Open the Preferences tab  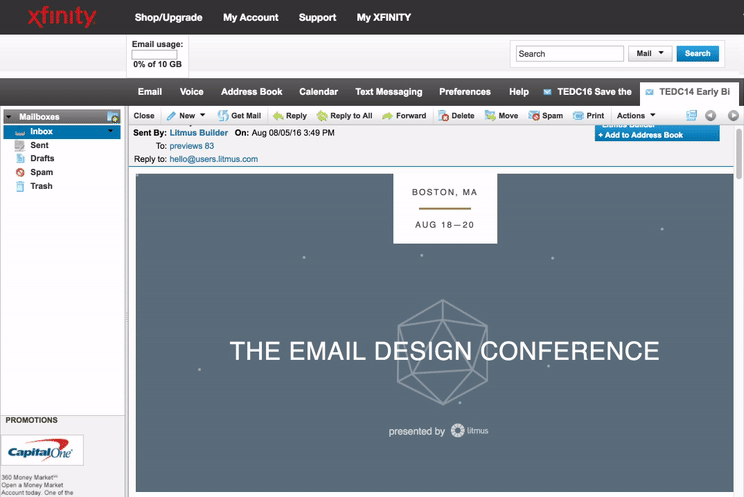pos(465,92)
